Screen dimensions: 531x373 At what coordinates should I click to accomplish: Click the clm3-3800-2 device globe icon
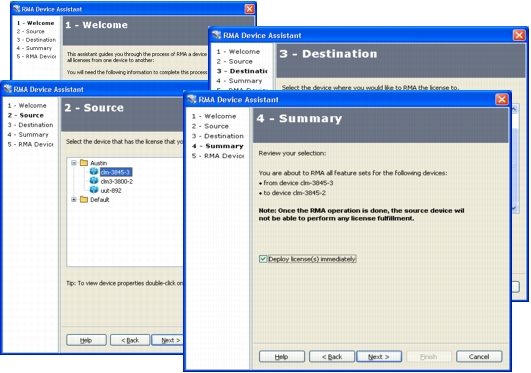point(94,181)
